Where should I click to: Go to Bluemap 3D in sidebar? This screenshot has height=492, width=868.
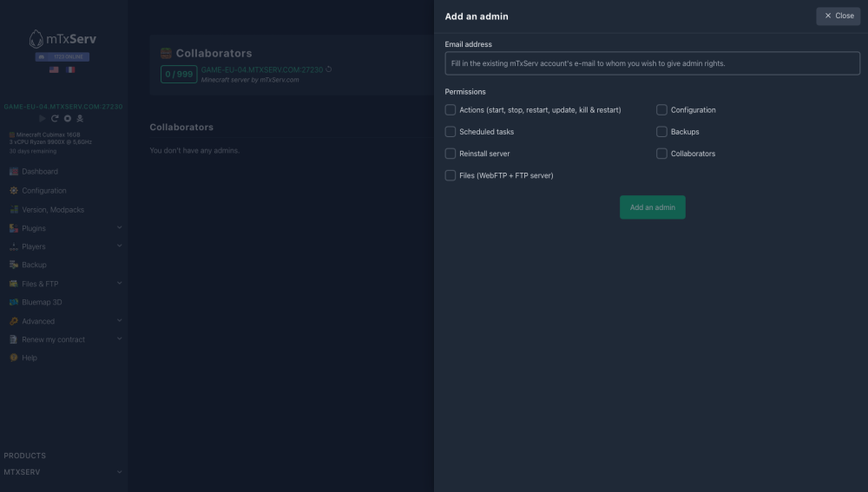(41, 303)
